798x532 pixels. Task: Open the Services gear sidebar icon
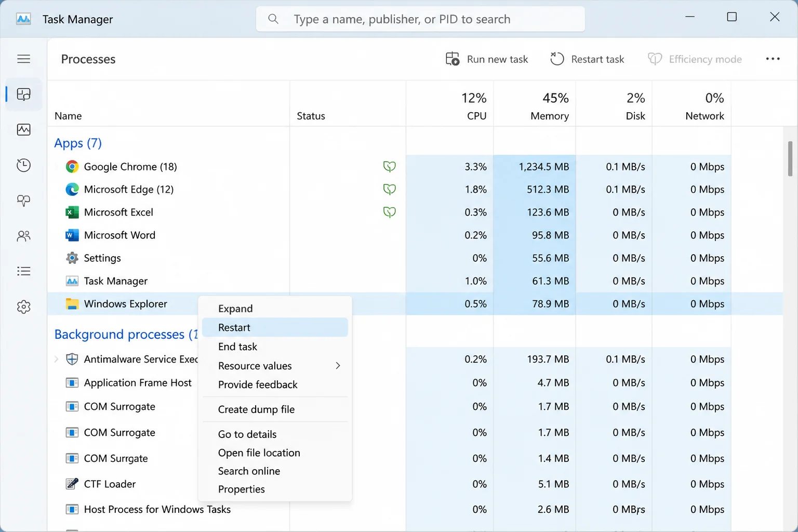click(24, 307)
